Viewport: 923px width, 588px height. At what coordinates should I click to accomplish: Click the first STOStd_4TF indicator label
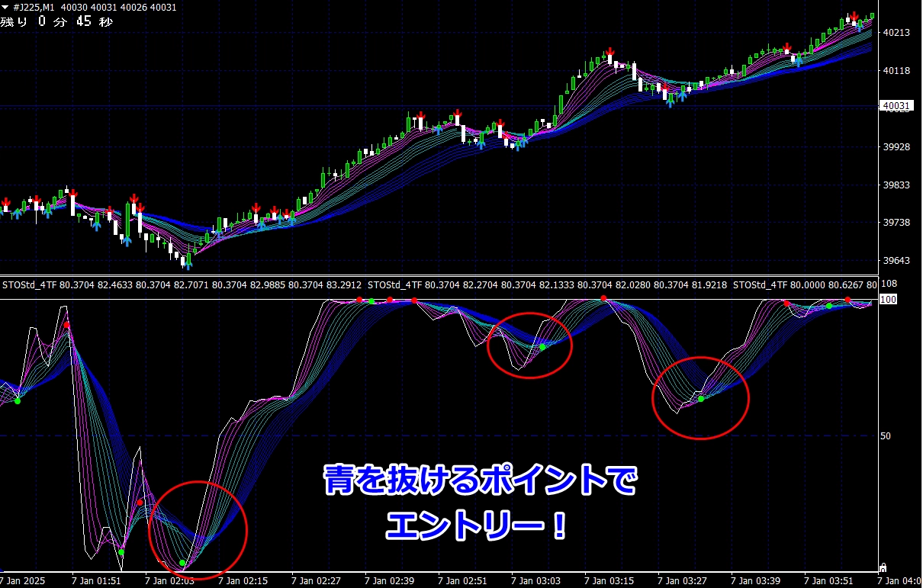tap(29, 284)
